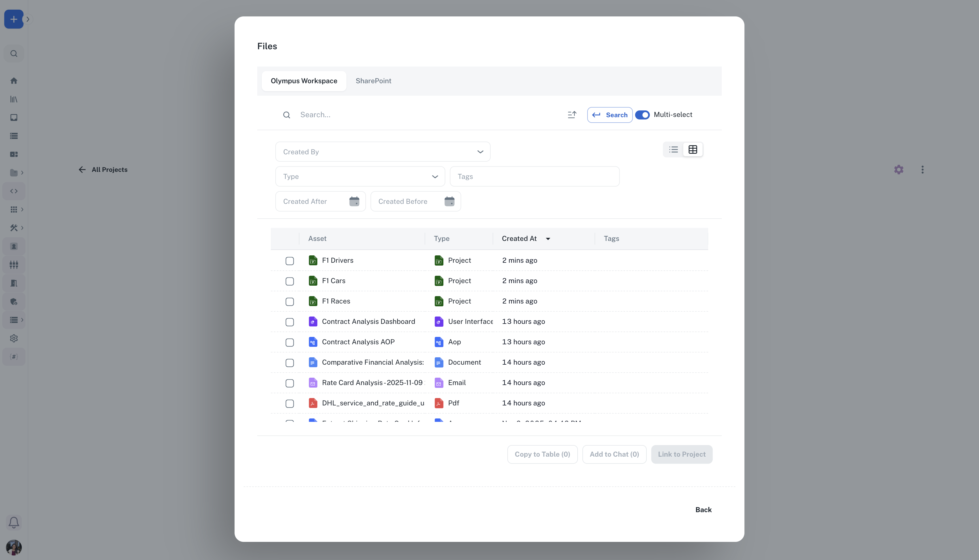Screen dimensions: 979x560
Task: Switch to the SharePoint tab
Action: click(x=373, y=81)
